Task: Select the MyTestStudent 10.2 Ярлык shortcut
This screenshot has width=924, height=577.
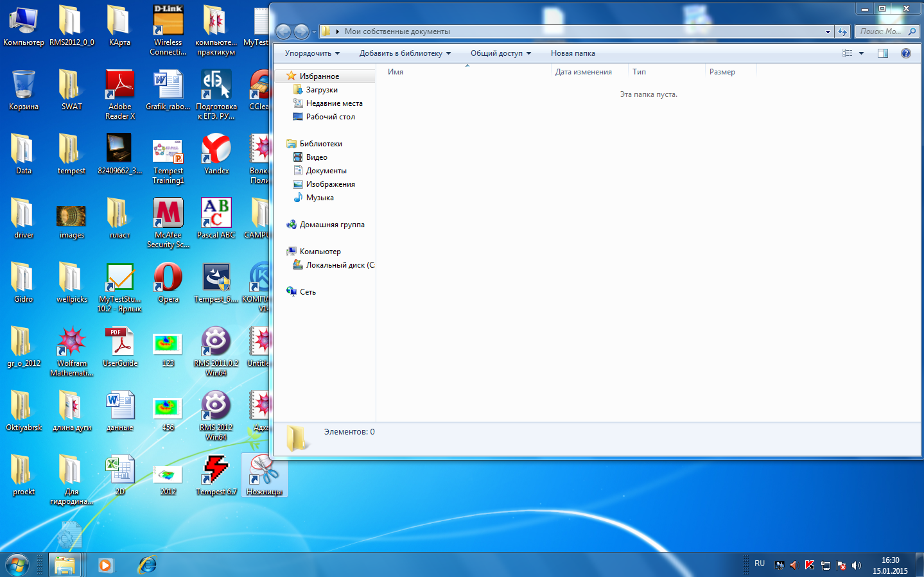Action: pos(120,287)
